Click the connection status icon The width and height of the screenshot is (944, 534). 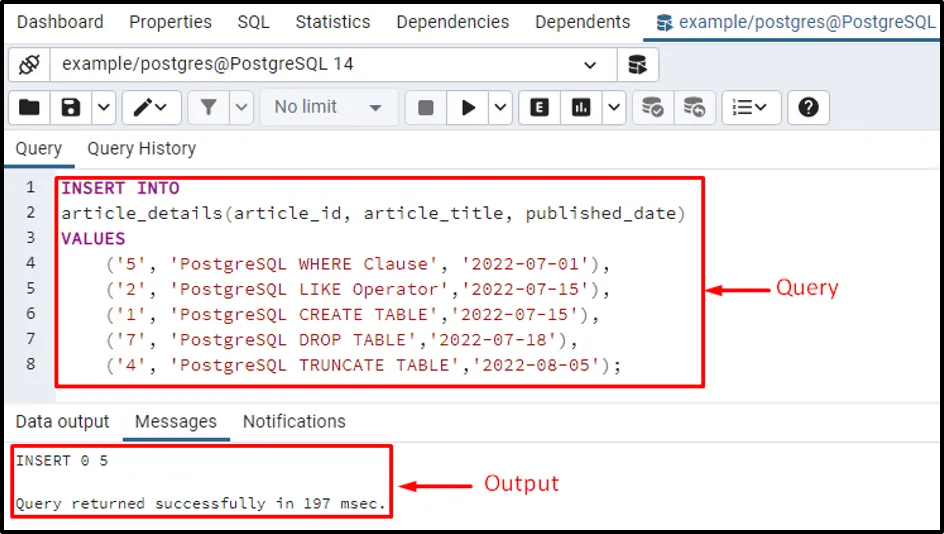[x=29, y=64]
